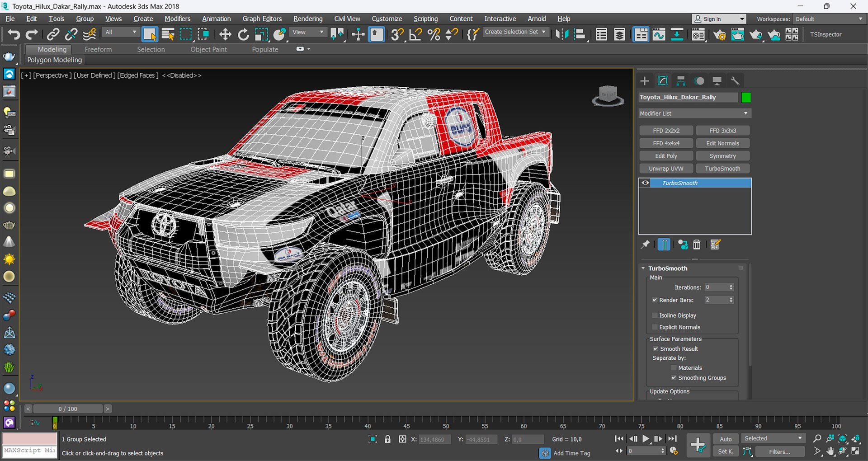
Task: Open the Create panel tab (plus icon)
Action: (x=645, y=81)
